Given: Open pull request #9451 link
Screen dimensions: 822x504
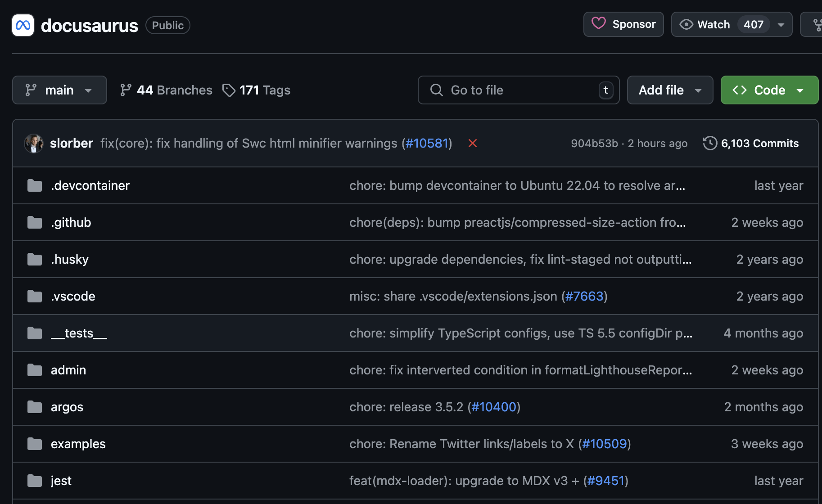Looking at the screenshot, I should pos(606,481).
